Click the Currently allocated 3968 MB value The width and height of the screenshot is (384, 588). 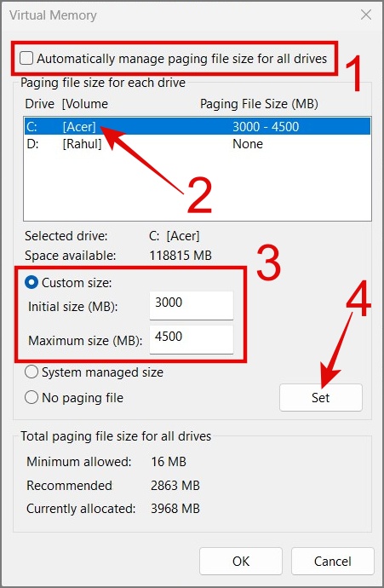175,509
